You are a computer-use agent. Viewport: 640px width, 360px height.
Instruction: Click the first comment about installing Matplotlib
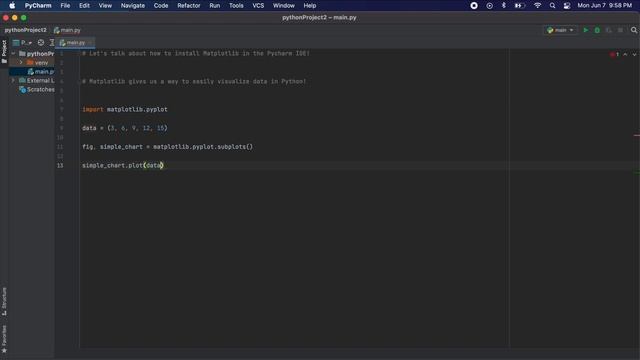click(196, 53)
